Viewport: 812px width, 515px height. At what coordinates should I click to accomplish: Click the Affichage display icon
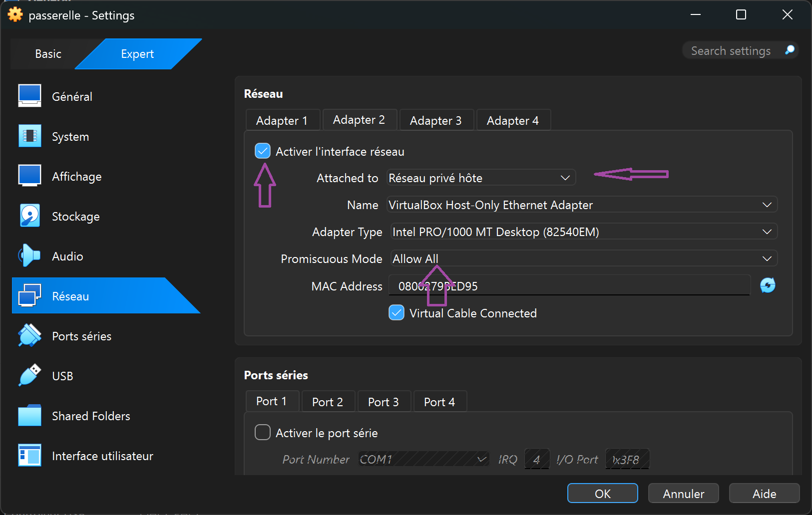(29, 176)
